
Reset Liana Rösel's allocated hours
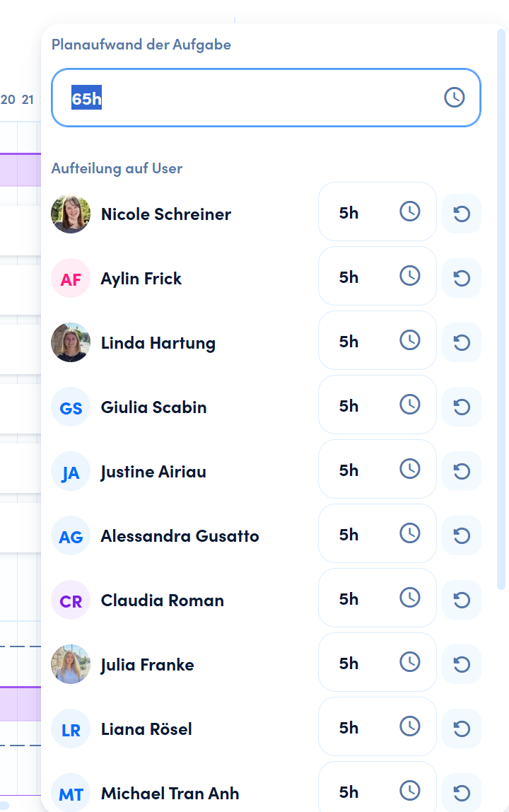(x=462, y=729)
